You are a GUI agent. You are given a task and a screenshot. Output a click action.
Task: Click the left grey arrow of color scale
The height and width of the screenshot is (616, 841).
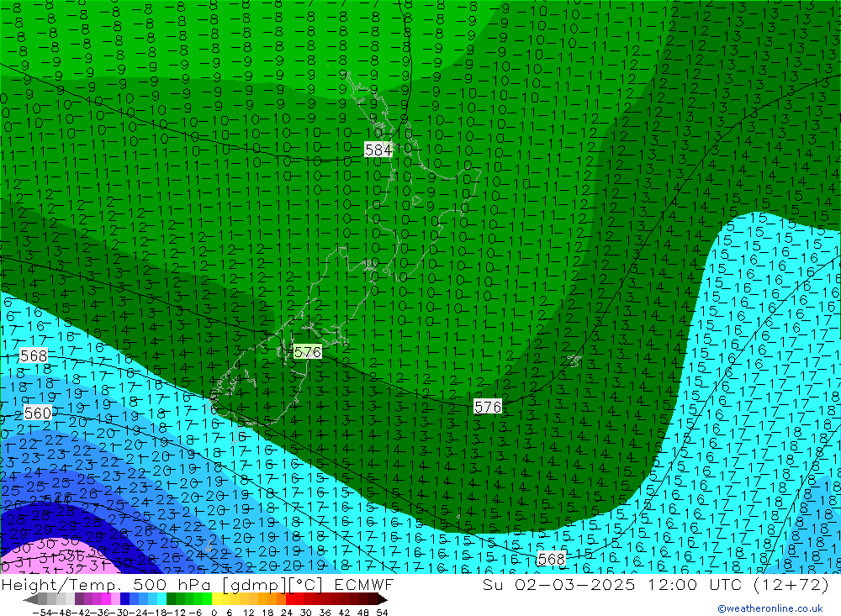pos(30,599)
